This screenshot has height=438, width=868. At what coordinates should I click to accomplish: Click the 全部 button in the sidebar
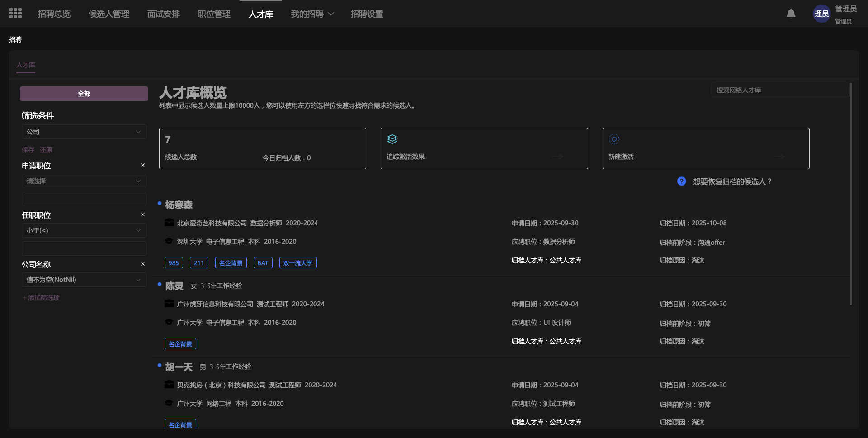[84, 94]
